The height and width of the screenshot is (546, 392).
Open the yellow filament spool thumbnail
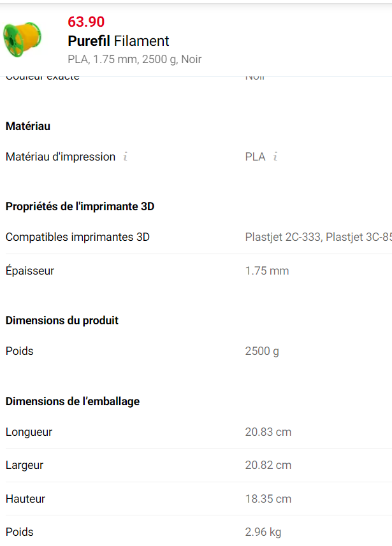[x=22, y=40]
